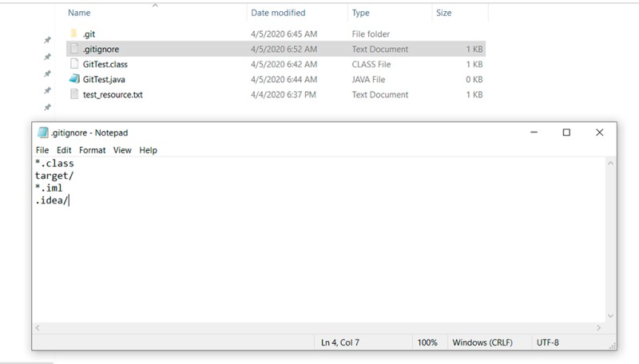
Task: Open the Help menu in Notepad
Action: coord(148,150)
